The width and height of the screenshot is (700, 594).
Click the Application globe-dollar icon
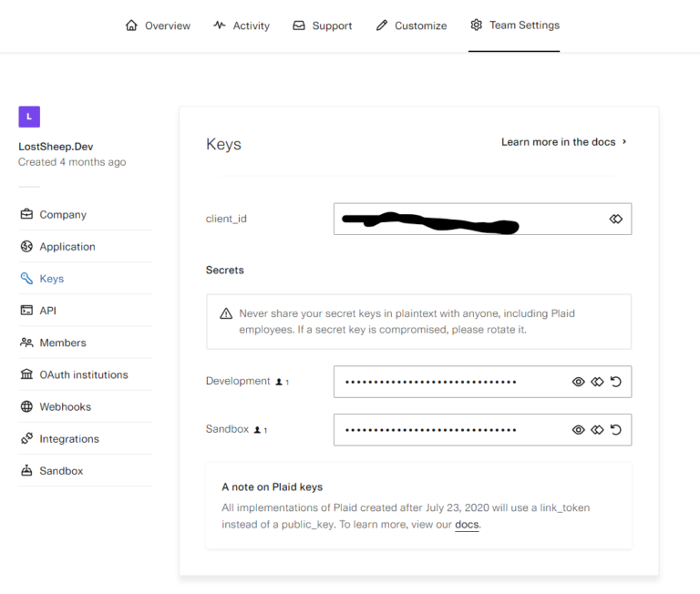coord(26,246)
